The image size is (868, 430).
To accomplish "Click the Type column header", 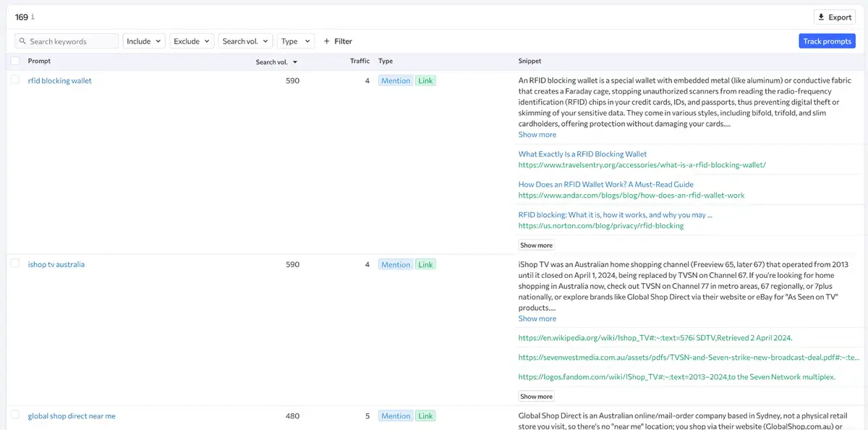I will coord(386,61).
